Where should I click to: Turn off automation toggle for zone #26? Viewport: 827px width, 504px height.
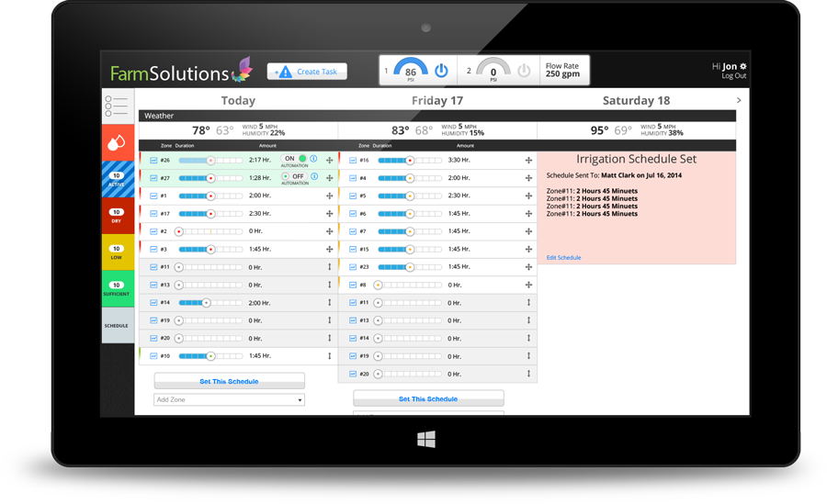pyautogui.click(x=295, y=159)
